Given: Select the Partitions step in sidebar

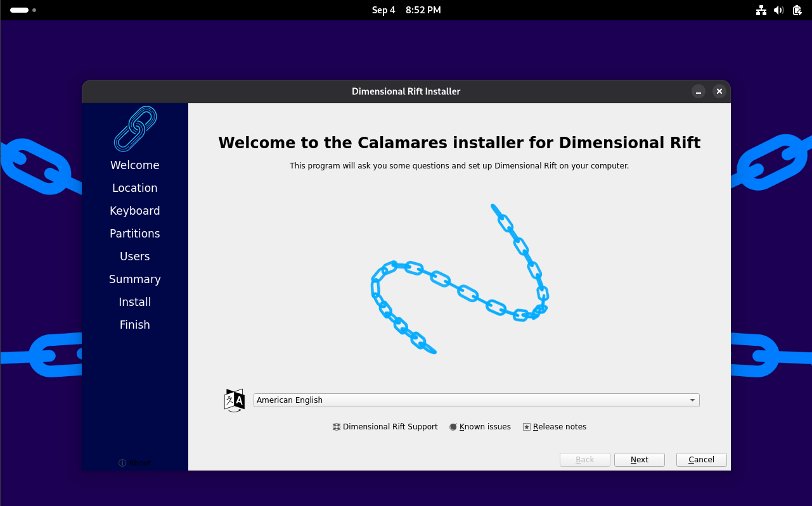Looking at the screenshot, I should 135,234.
